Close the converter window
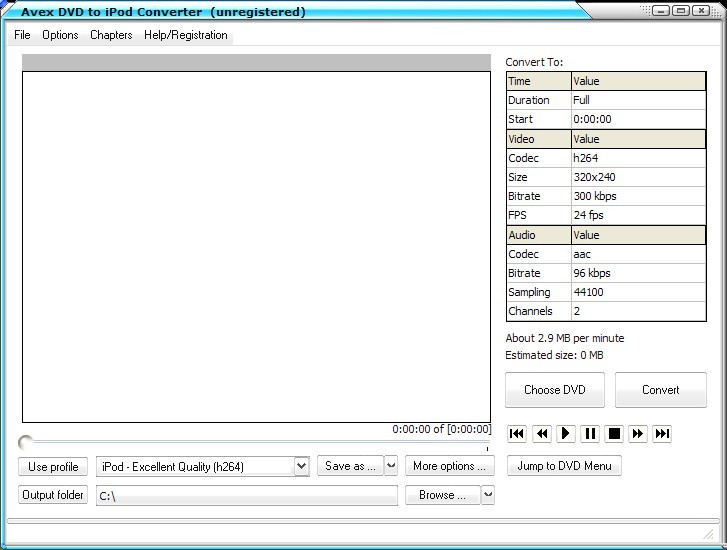The width and height of the screenshot is (727, 550). click(701, 10)
